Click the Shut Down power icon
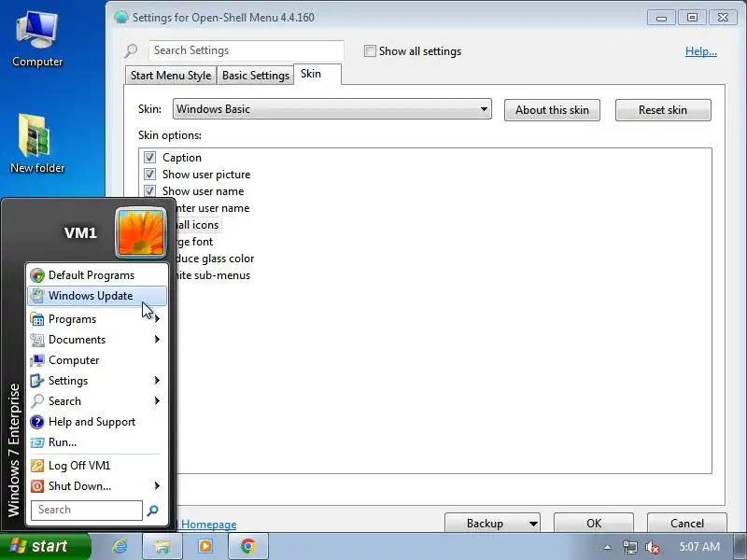Viewport: 747px width, 560px height. pyautogui.click(x=37, y=485)
